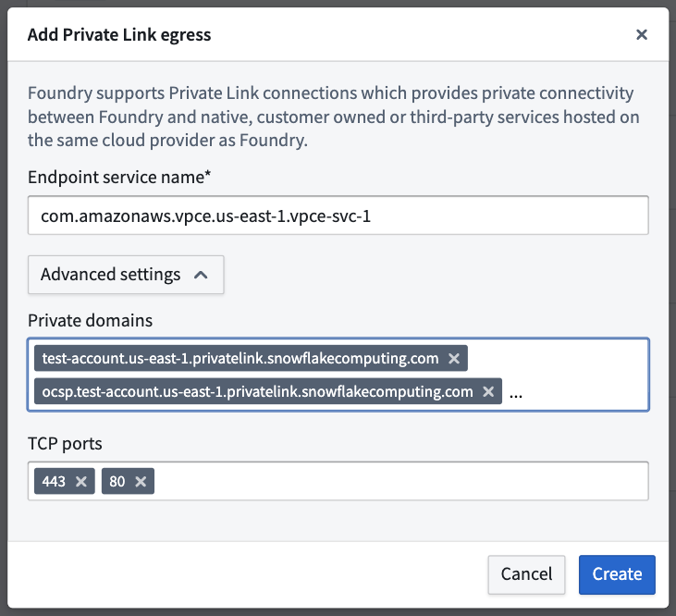Click empty space right of first domain tag

pos(556,358)
